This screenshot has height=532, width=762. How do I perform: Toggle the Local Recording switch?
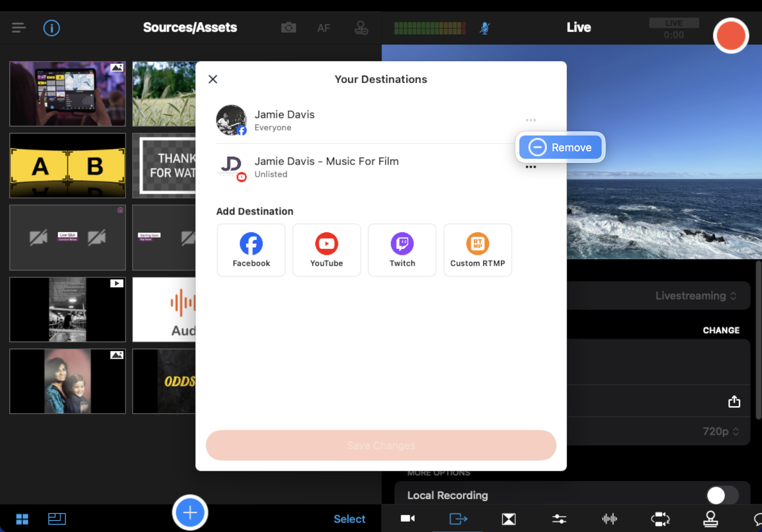(x=722, y=495)
